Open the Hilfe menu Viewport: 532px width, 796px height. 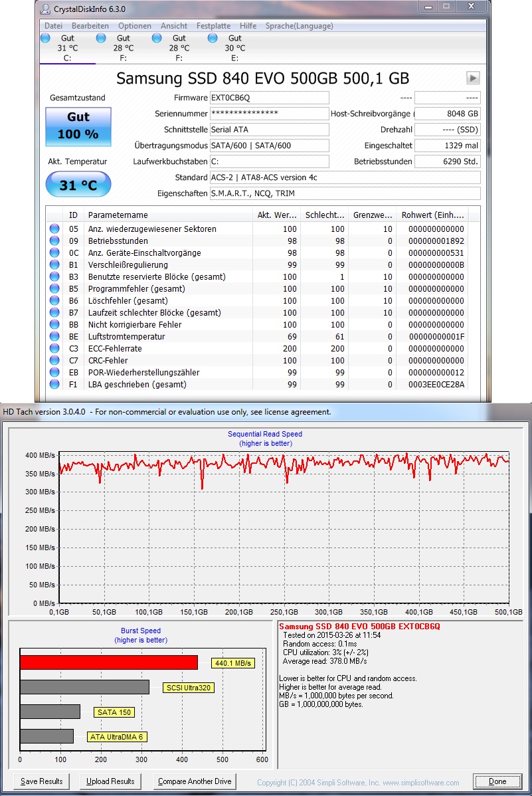248,26
